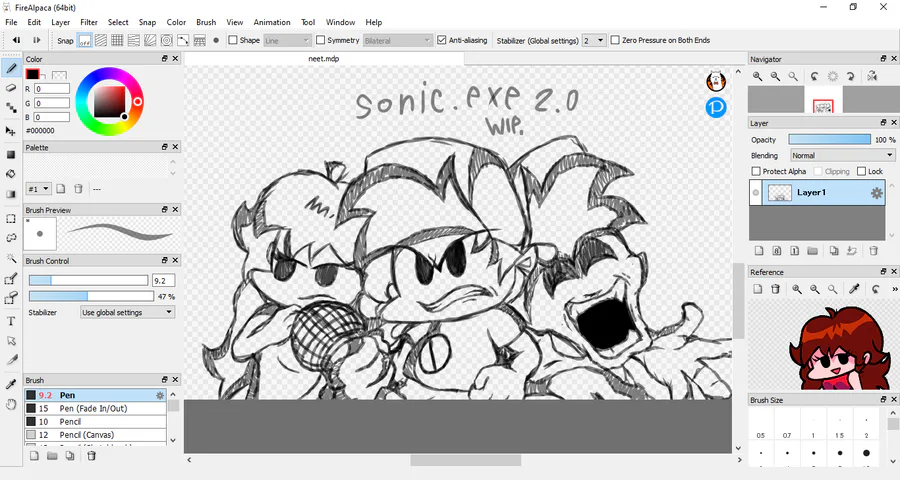The height and width of the screenshot is (480, 900).
Task: Click the R value input field
Action: tap(52, 89)
